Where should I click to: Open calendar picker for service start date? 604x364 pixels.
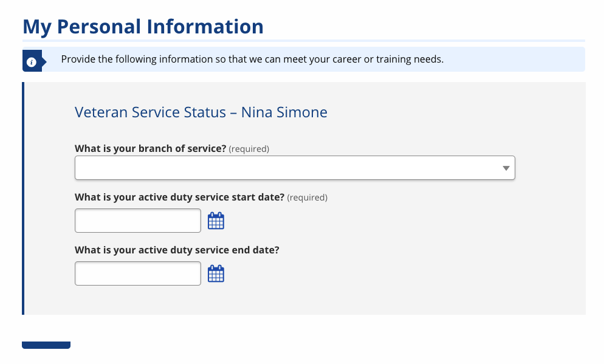(216, 221)
